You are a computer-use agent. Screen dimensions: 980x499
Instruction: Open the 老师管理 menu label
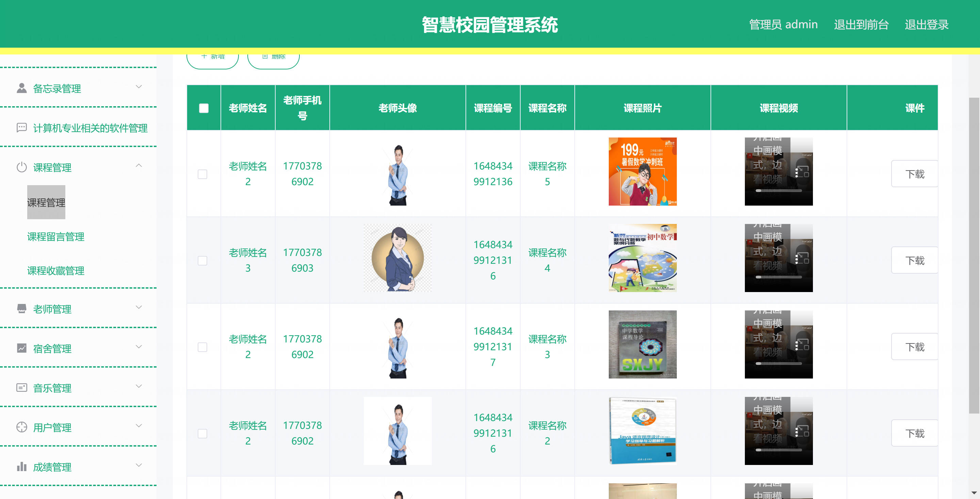(52, 309)
